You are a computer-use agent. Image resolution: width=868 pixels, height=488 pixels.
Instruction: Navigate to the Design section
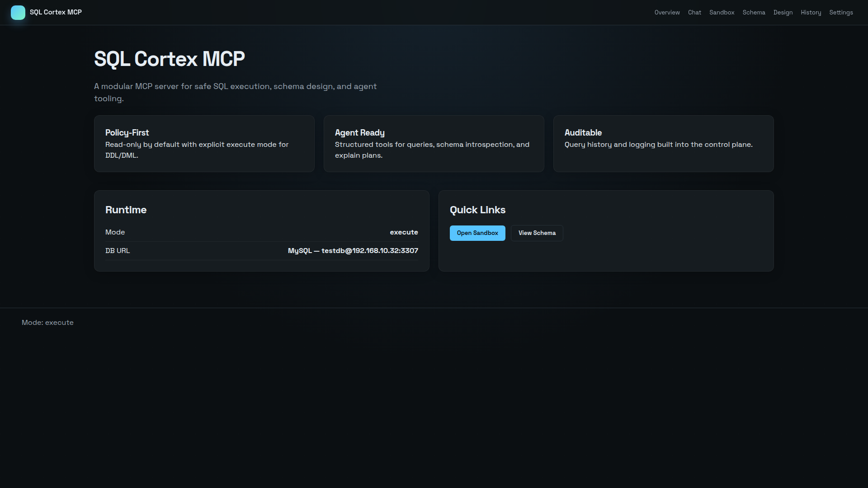pyautogui.click(x=783, y=13)
